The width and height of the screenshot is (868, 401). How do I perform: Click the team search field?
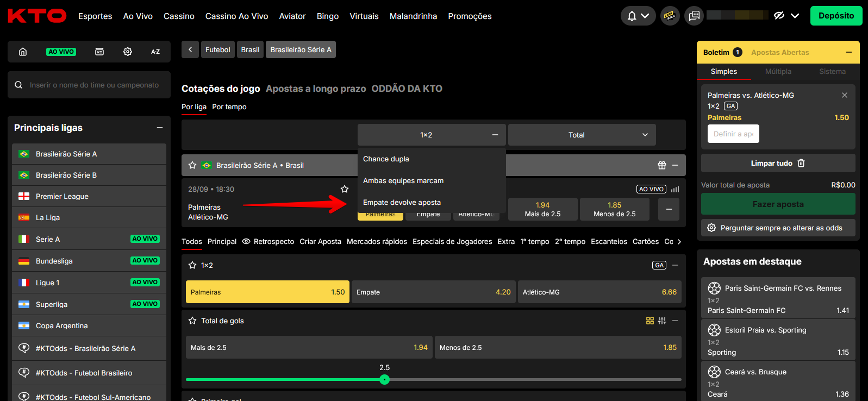point(89,85)
